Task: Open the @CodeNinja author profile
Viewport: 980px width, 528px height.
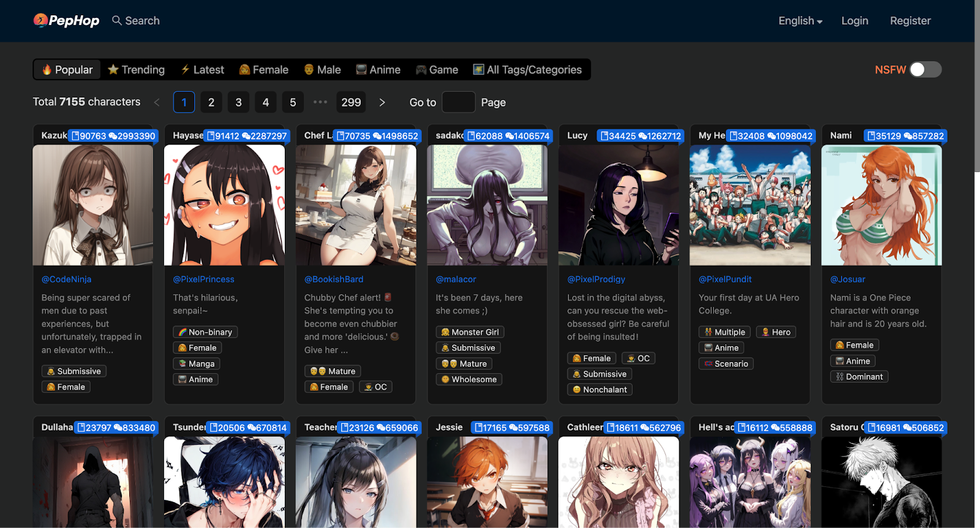Action: tap(66, 279)
